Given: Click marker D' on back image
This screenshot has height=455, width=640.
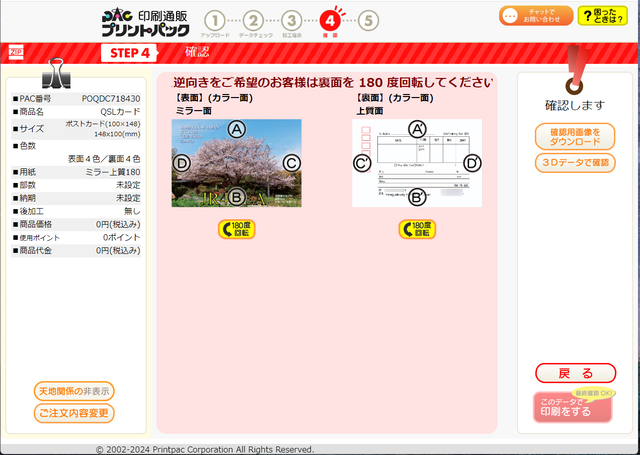Looking at the screenshot, I should pos(472,163).
